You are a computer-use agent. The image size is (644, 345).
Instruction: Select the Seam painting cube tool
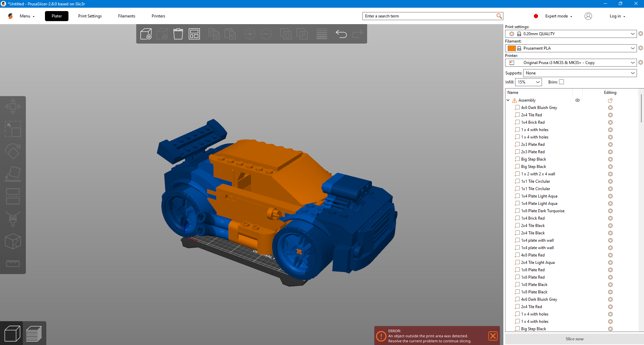13,241
